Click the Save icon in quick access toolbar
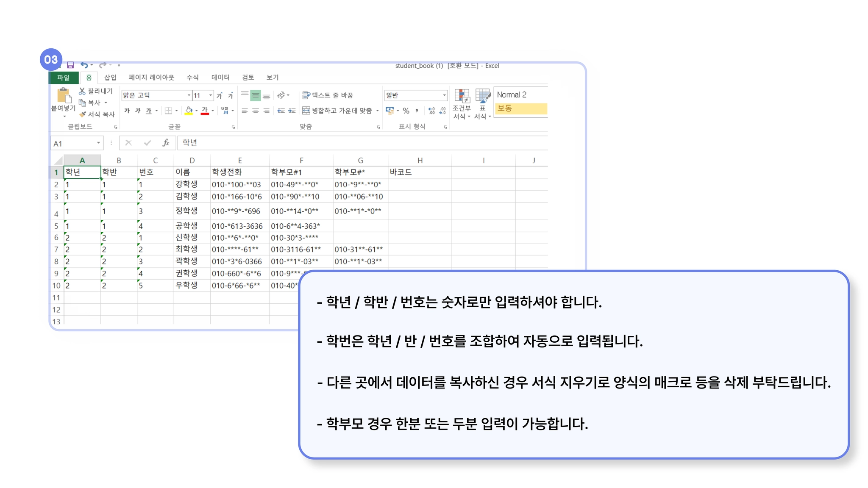The height and width of the screenshot is (488, 868). [70, 65]
